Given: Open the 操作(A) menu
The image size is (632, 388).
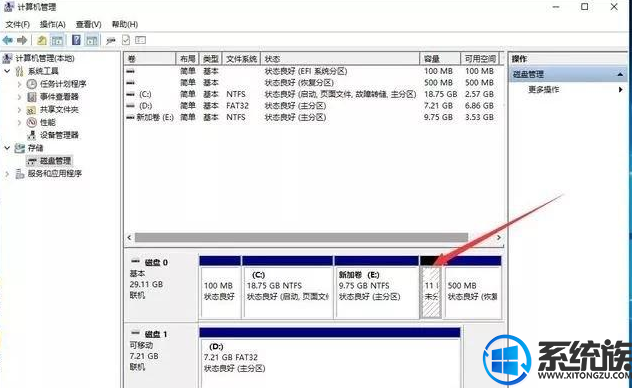Looking at the screenshot, I should (52, 25).
